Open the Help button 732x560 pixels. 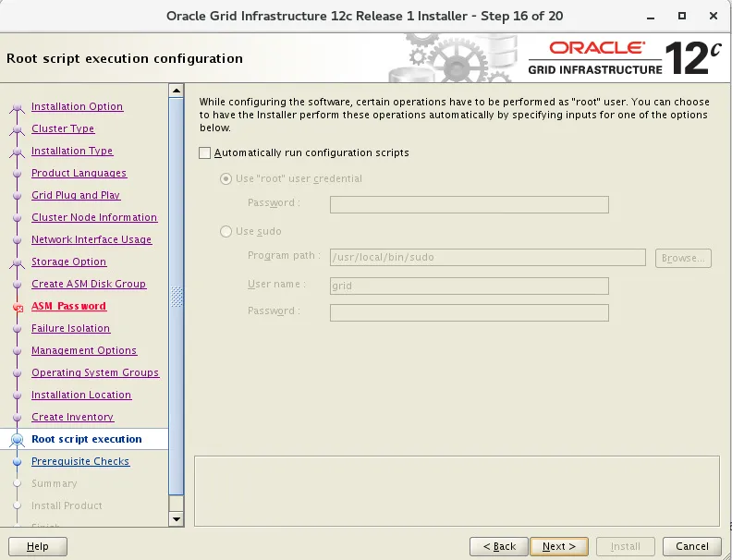click(38, 546)
